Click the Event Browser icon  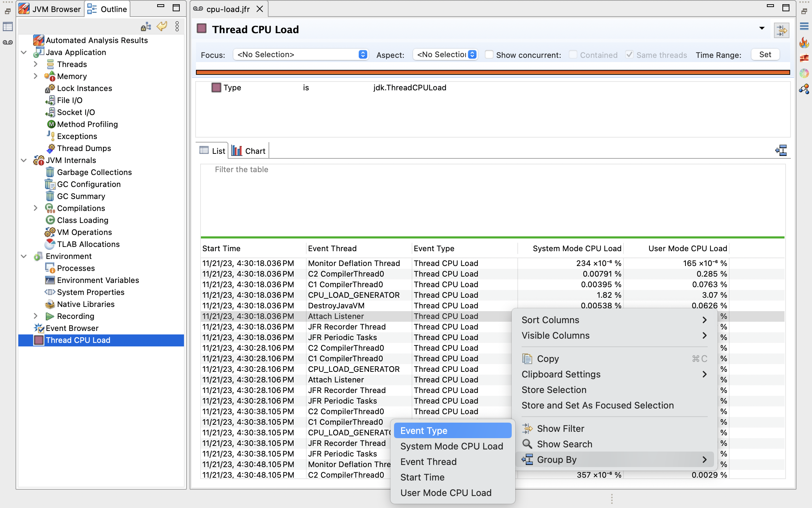coord(38,328)
